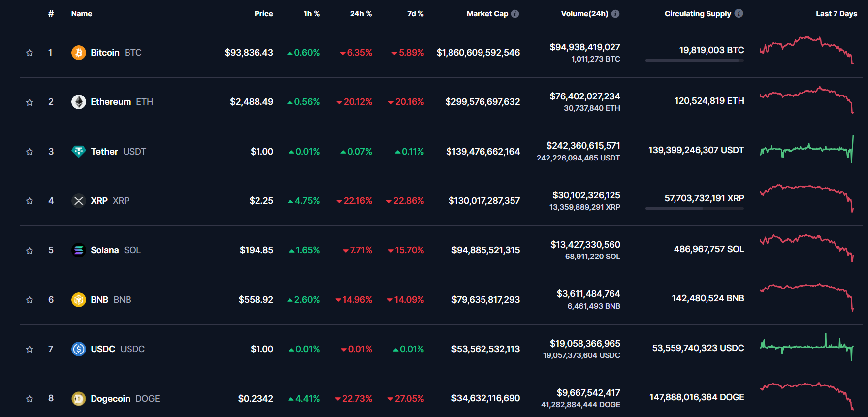Click the Volume(24h) info icon

[x=615, y=14]
